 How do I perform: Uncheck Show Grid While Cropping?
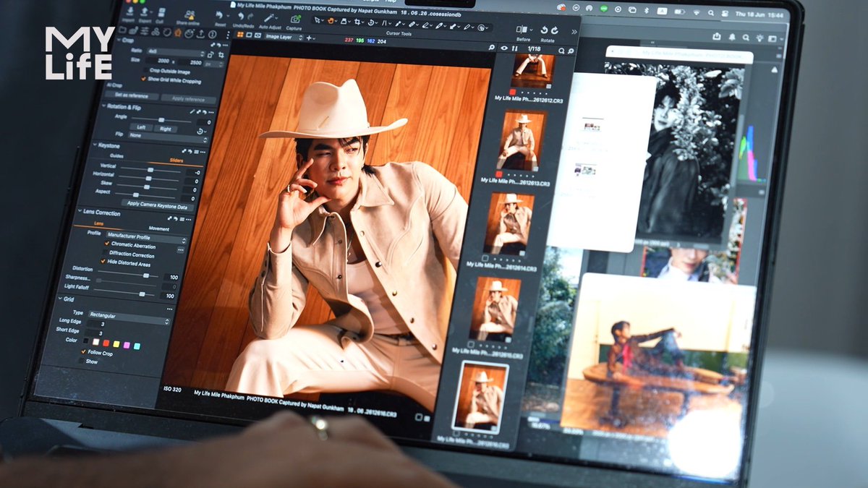click(144, 78)
